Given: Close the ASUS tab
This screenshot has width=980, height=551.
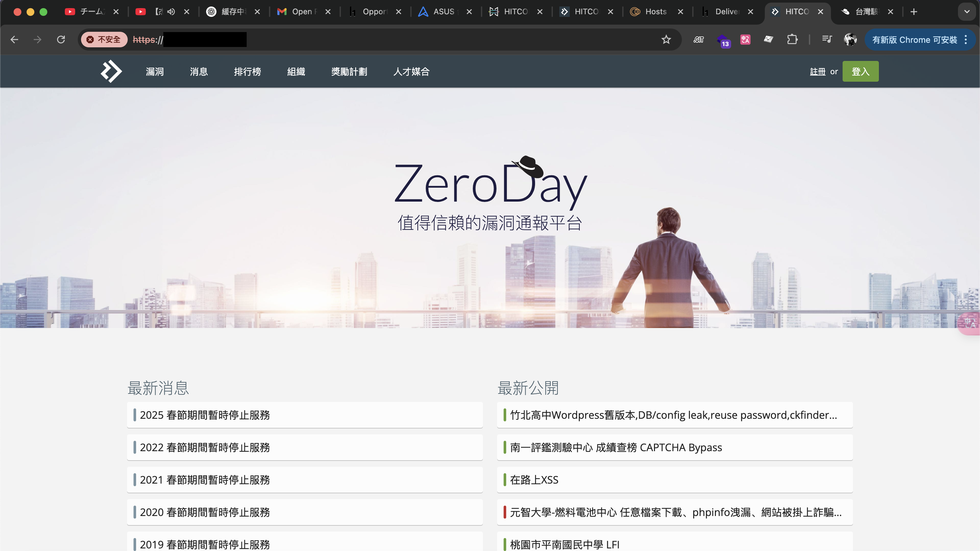Looking at the screenshot, I should coord(470,12).
